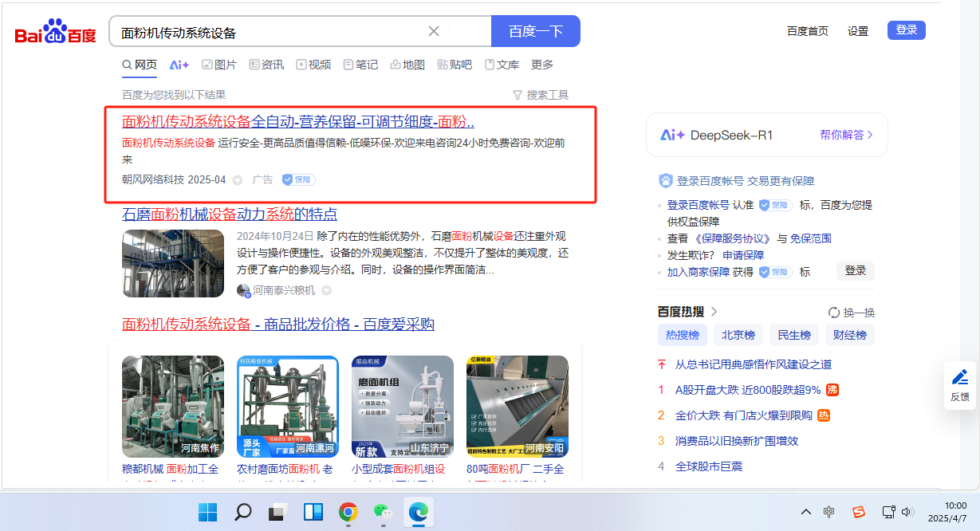980x531 pixels.
Task: Open 石磨面粉机械设备动力系统的特点 result
Action: (x=230, y=214)
